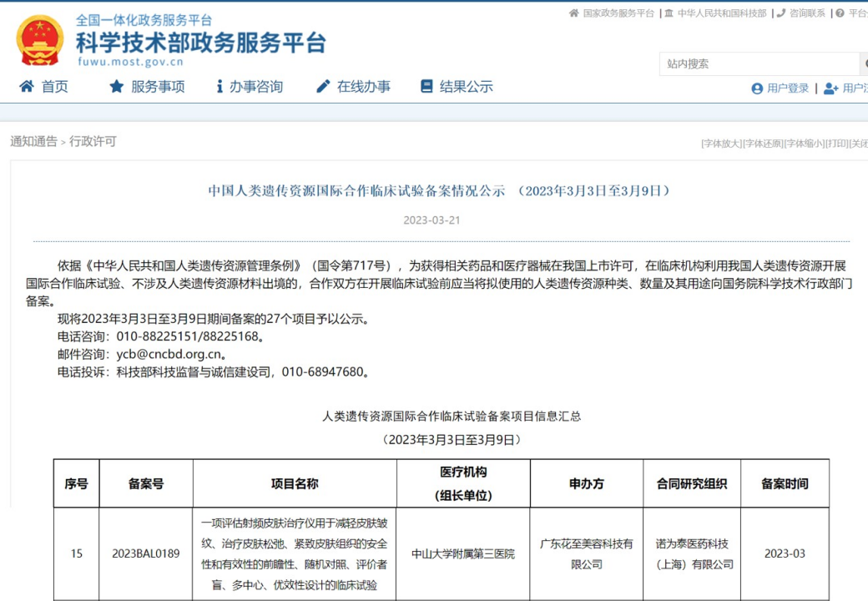Click the 字体放大 font enlarge link
The height and width of the screenshot is (601, 868).
[721, 144]
